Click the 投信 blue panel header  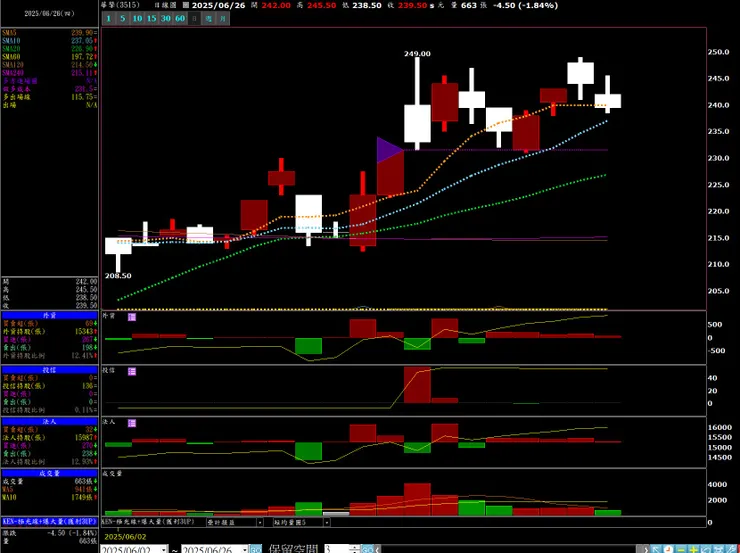tap(50, 370)
